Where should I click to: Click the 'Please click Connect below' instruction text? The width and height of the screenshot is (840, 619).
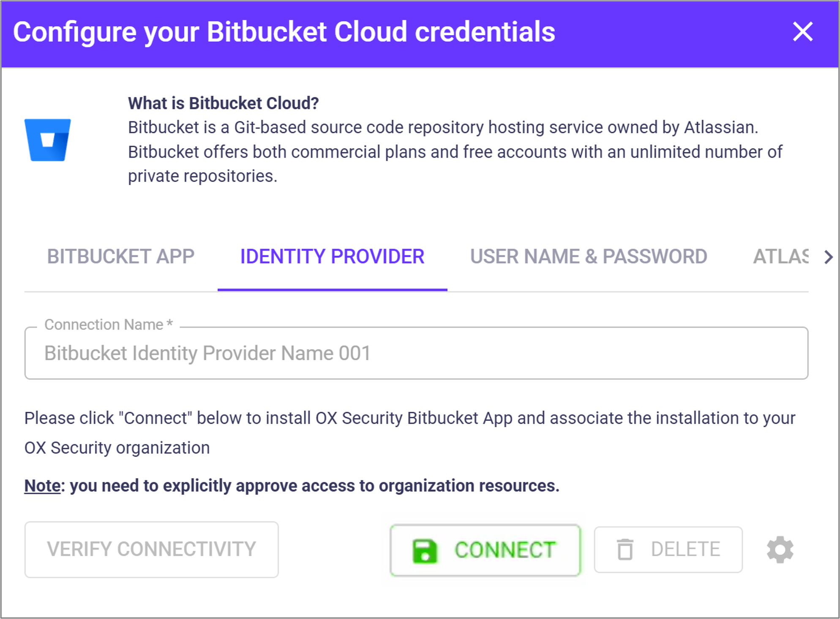coord(409,418)
